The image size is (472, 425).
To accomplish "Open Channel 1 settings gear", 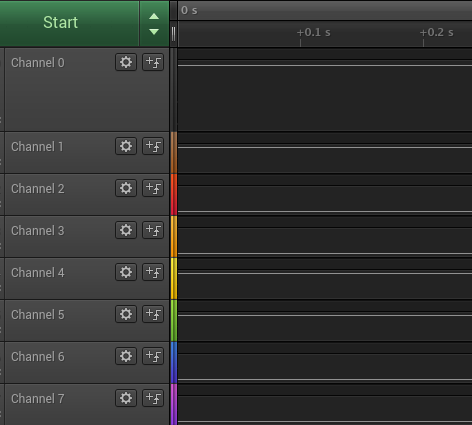I will click(x=126, y=146).
